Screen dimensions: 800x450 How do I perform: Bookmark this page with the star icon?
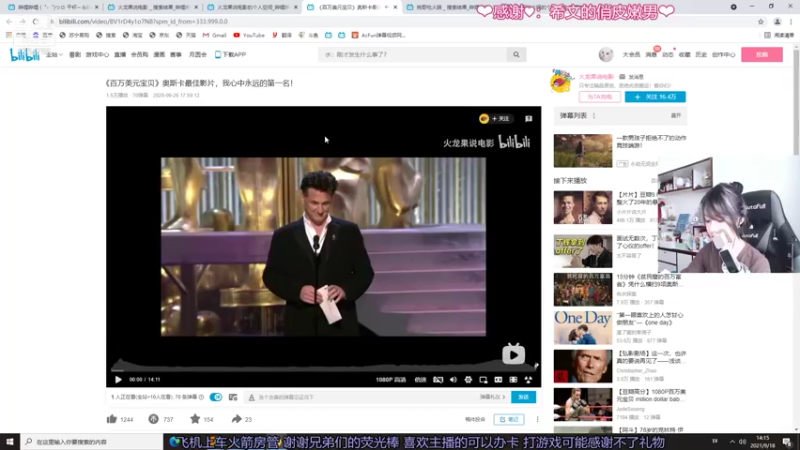[x=761, y=21]
